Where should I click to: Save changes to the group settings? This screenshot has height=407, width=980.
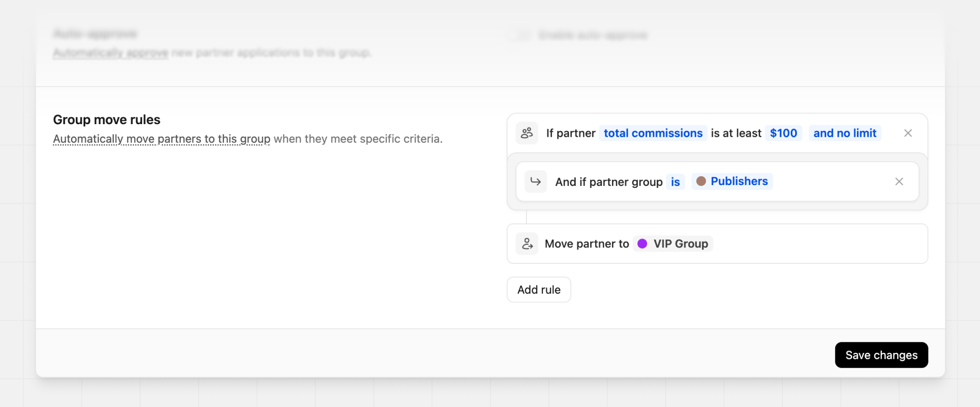tap(881, 355)
